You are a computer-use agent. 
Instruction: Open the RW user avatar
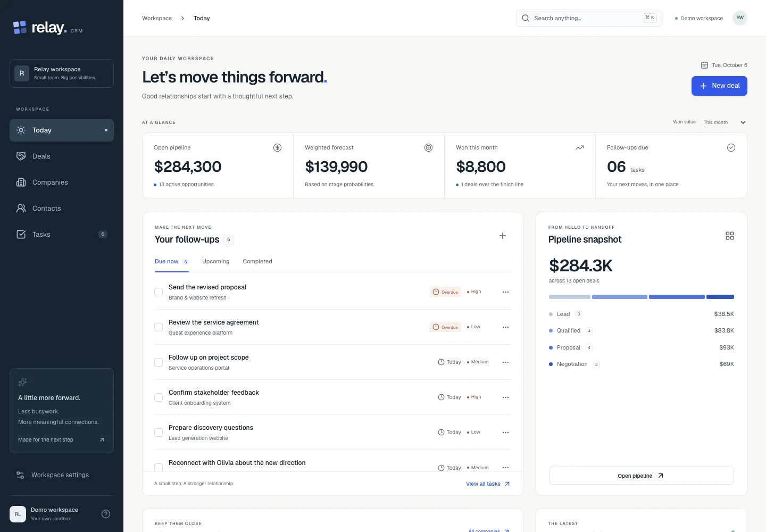tap(740, 18)
